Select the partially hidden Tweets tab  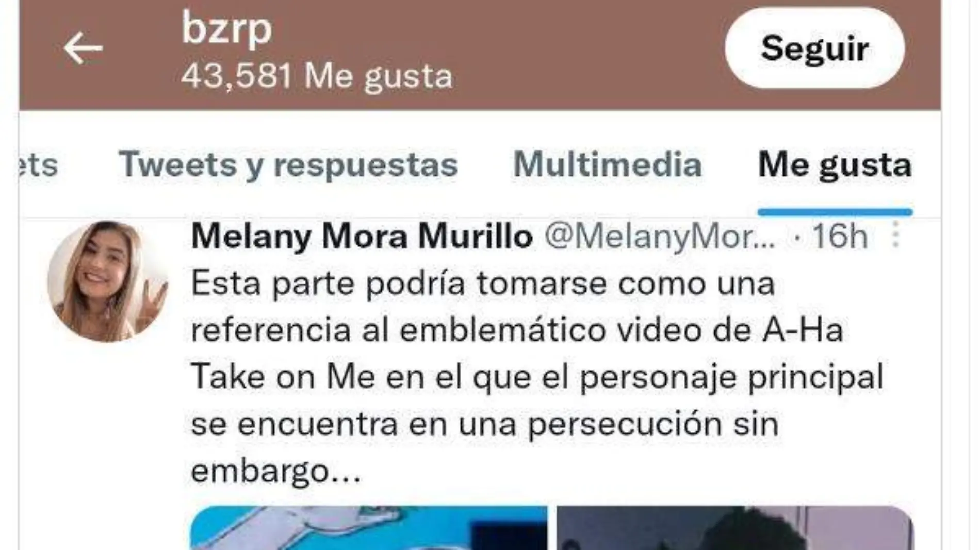click(38, 165)
